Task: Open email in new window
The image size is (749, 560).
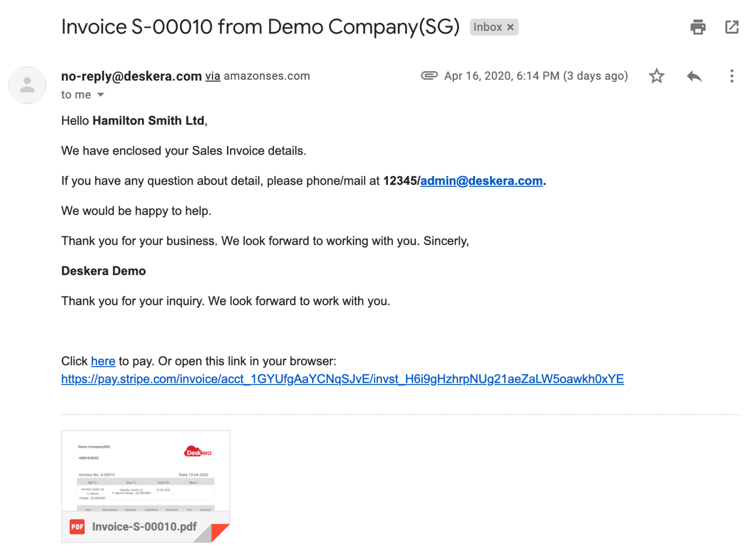Action: tap(732, 27)
